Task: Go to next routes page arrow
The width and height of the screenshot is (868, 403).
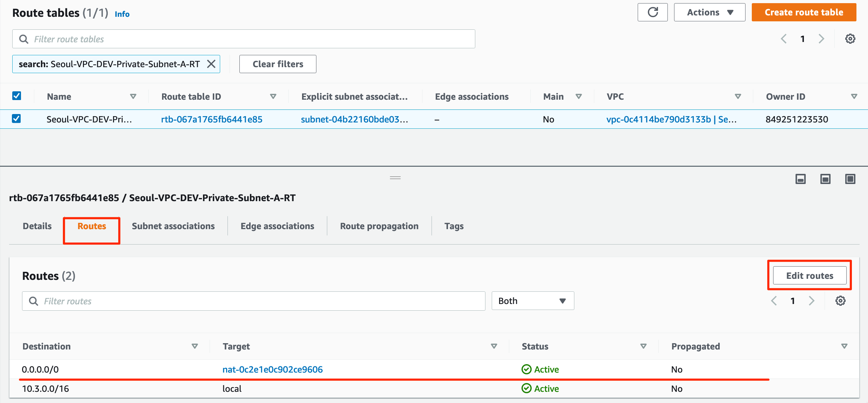Action: pos(811,301)
